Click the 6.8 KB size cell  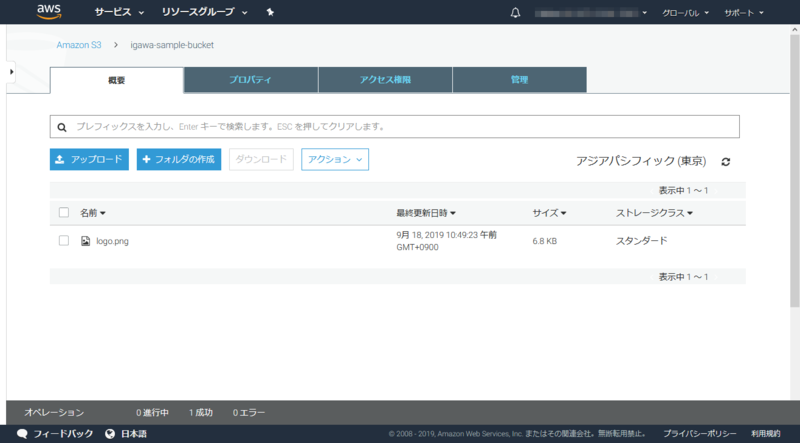coord(544,241)
